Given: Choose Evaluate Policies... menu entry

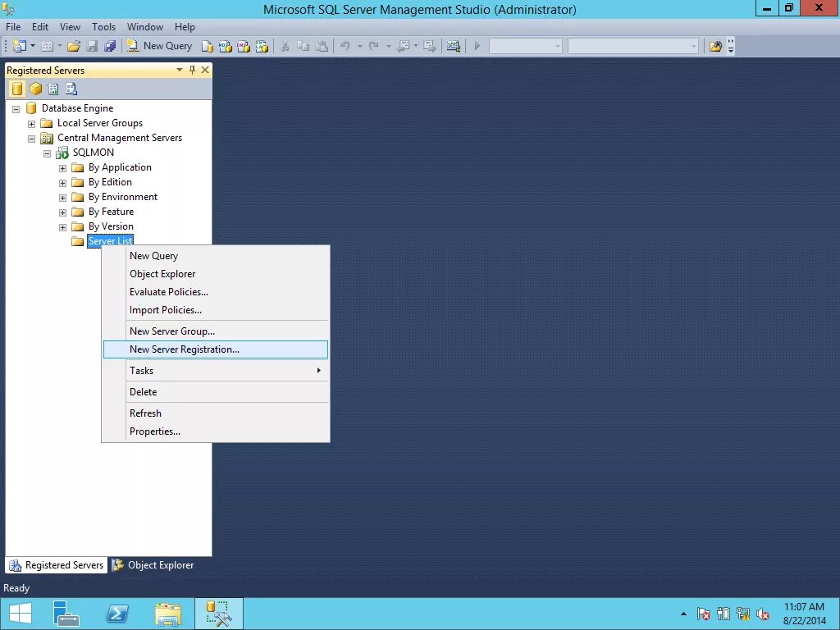Looking at the screenshot, I should [216, 292].
